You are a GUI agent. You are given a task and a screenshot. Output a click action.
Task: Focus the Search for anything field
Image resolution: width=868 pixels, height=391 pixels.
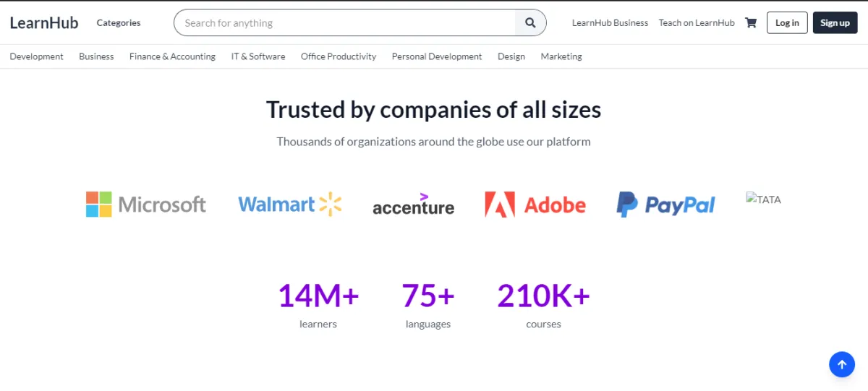click(344, 22)
